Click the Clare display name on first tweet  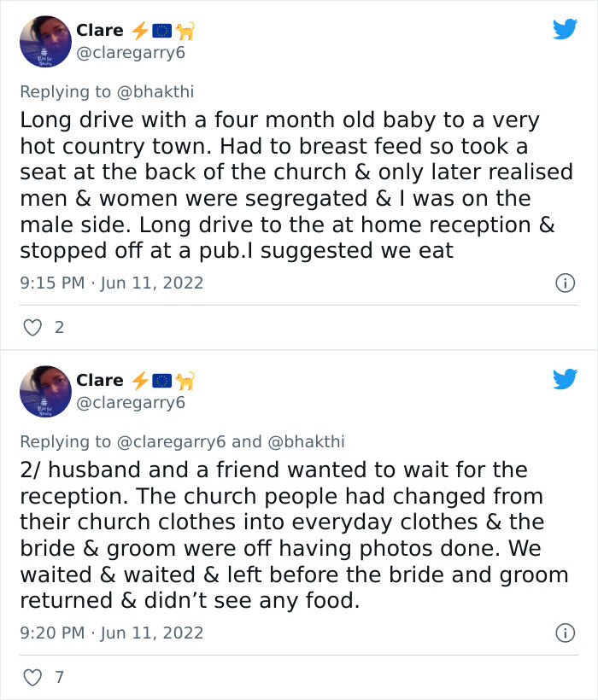tap(99, 30)
